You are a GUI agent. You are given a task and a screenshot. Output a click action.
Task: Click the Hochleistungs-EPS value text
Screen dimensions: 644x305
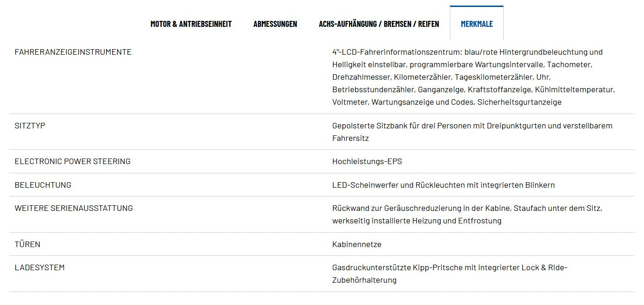tap(367, 161)
